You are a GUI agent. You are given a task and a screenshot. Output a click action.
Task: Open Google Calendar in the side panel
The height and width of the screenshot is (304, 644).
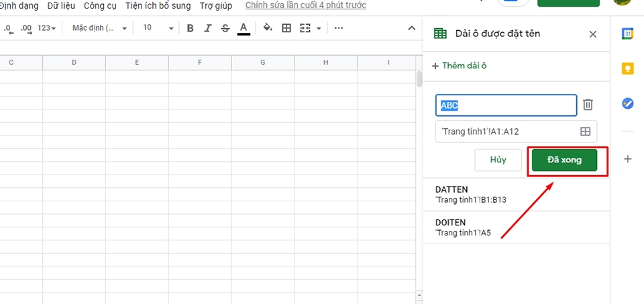point(627,34)
